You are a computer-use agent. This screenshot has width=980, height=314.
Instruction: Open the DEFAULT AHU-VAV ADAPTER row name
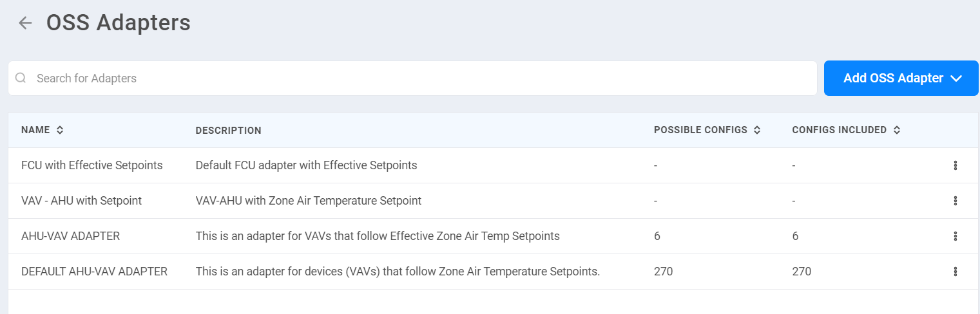click(x=95, y=272)
